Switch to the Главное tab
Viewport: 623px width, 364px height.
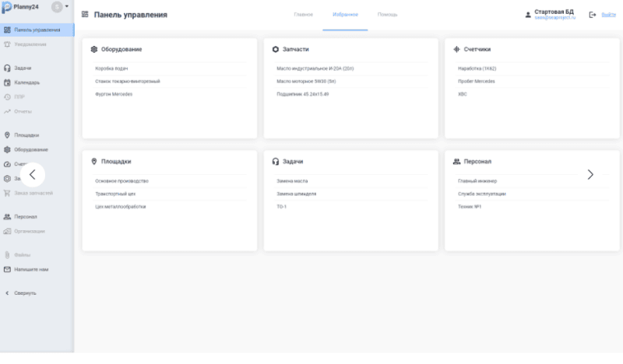[304, 15]
